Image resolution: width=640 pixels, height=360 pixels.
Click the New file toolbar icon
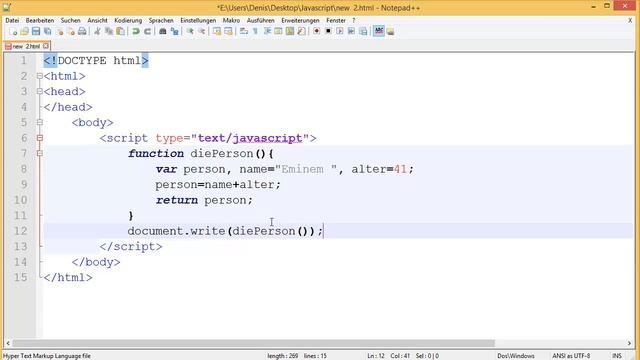[x=13, y=31]
